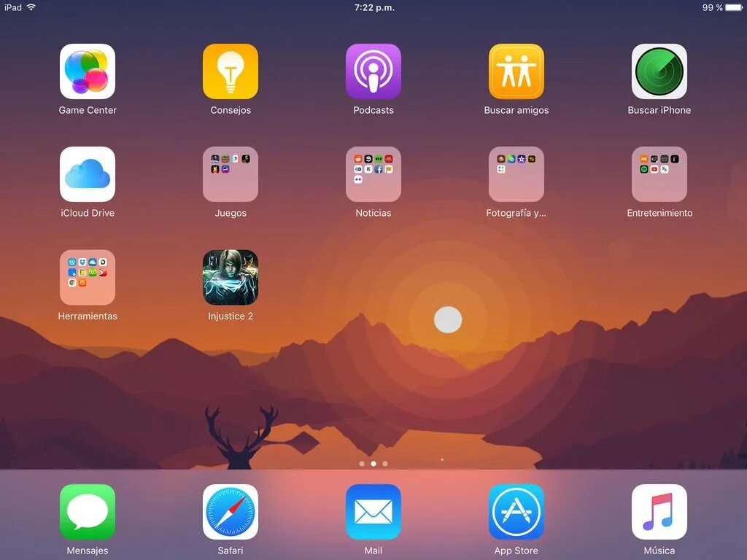Tap the Buscar amigos app icon

point(516,71)
